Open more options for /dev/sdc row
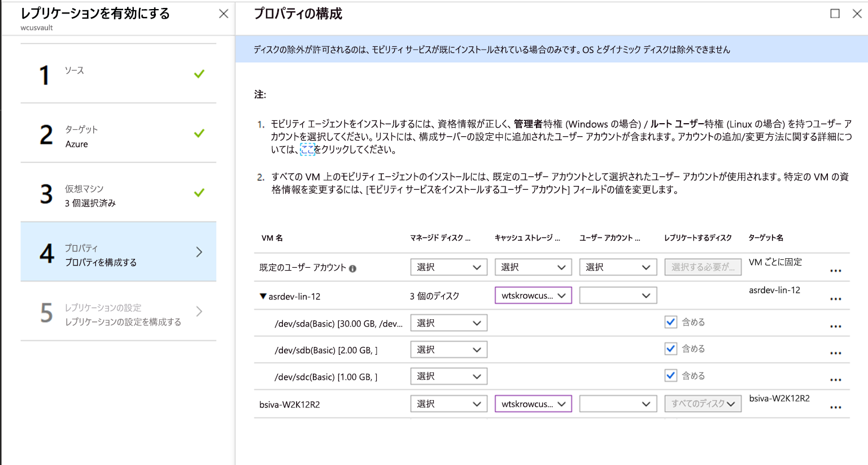This screenshot has height=465, width=868. click(836, 380)
